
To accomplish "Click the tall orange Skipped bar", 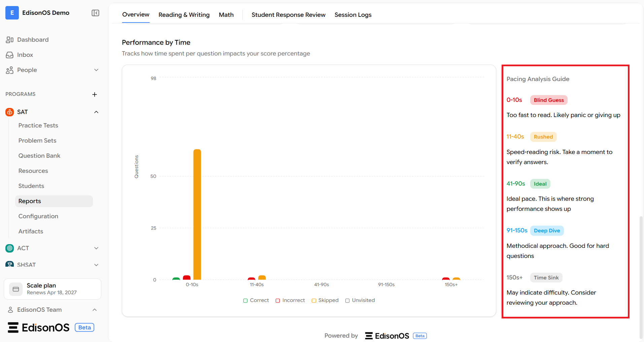I will (197, 214).
